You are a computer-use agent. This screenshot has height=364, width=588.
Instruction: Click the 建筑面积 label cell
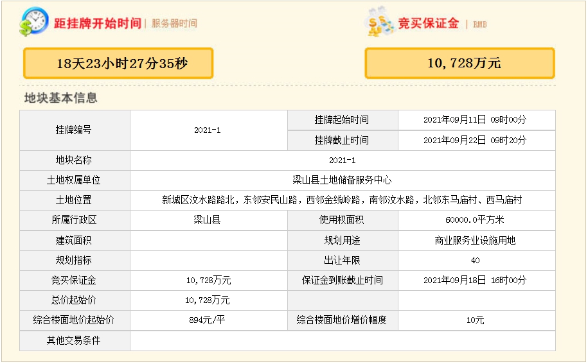coord(75,240)
